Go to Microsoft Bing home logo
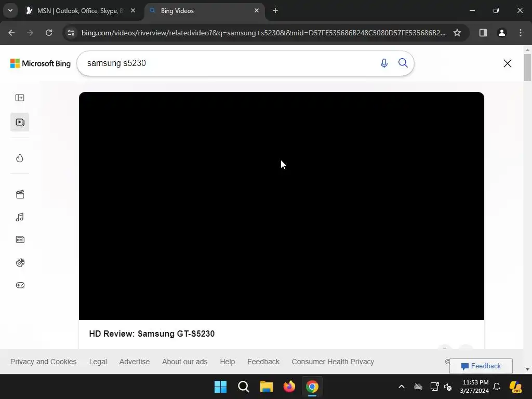Image resolution: width=532 pixels, height=399 pixels. 41,63
